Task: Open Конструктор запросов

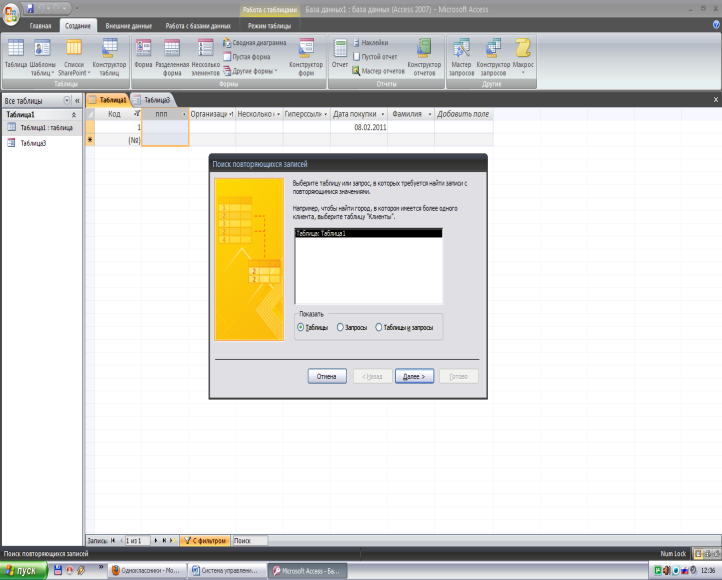Action: (x=493, y=57)
